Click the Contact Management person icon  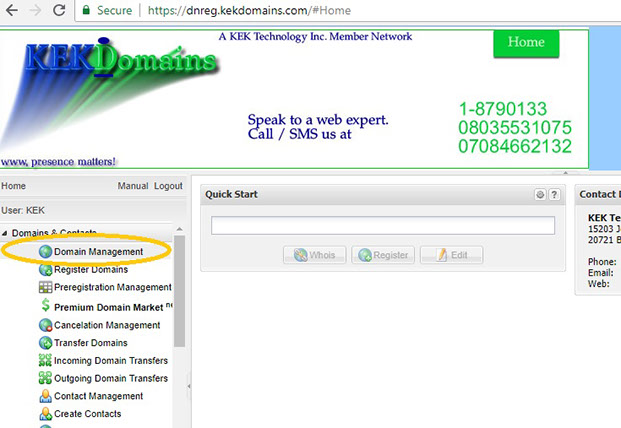pyautogui.click(x=45, y=397)
